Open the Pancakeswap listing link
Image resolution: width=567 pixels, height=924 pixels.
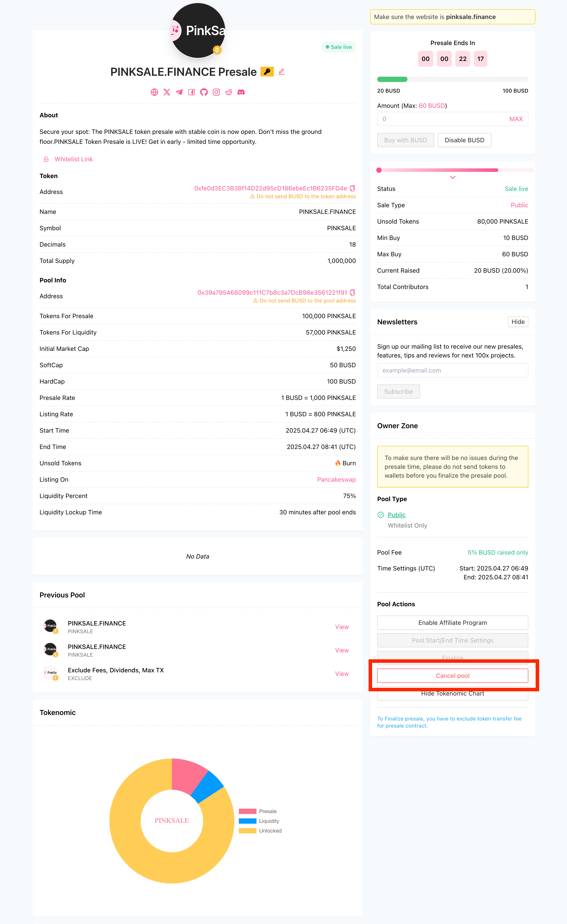tap(336, 480)
